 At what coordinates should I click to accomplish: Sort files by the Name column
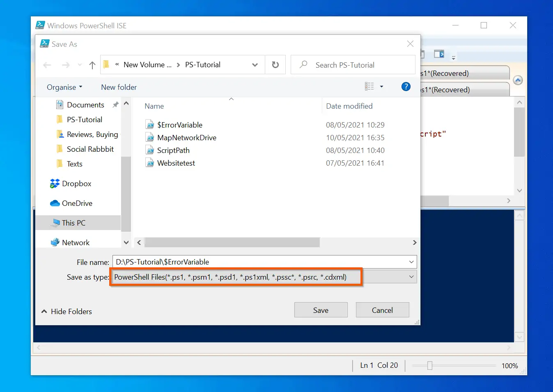click(x=154, y=106)
